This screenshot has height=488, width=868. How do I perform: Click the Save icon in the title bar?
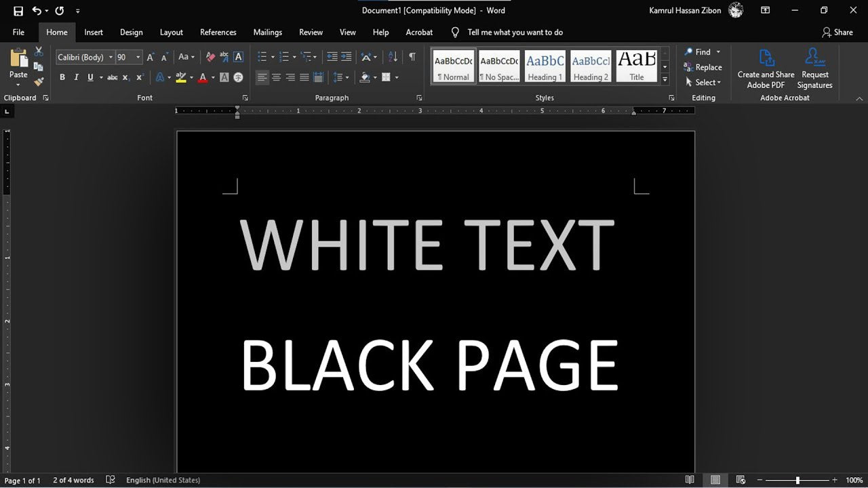(x=18, y=11)
